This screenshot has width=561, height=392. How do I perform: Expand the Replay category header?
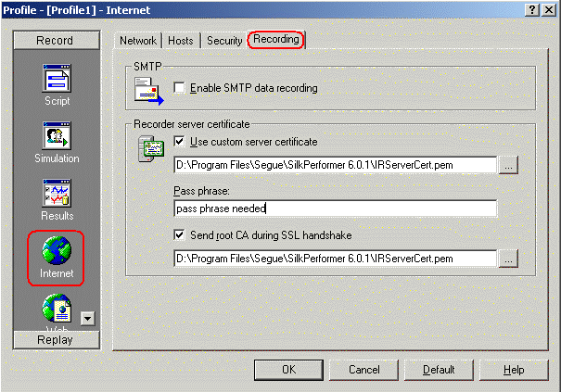click(x=57, y=339)
